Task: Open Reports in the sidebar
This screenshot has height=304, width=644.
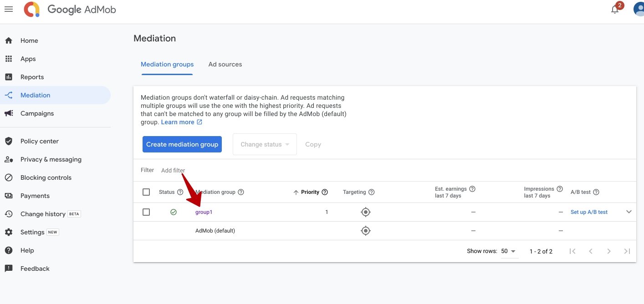Action: pyautogui.click(x=32, y=77)
